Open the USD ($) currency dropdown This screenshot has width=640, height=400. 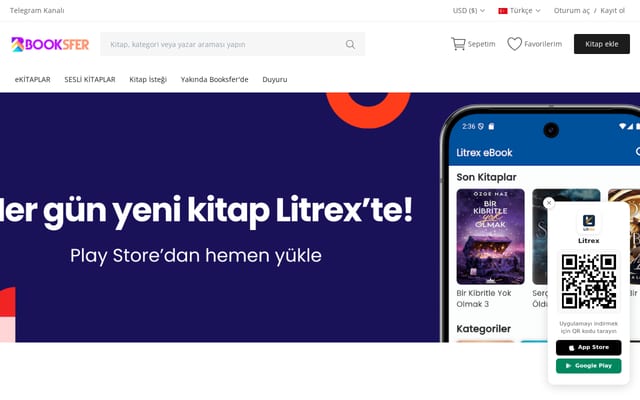click(x=469, y=11)
